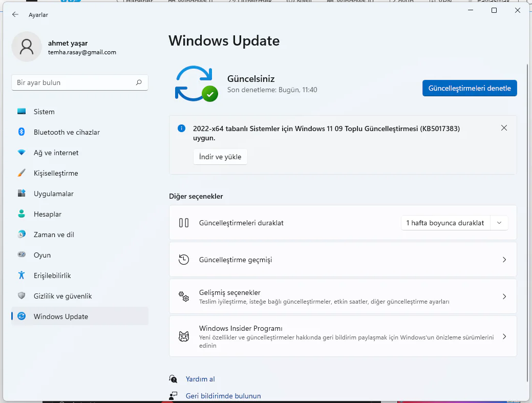
Task: Click the Gizlilik ve güvenlik shield icon
Action: (22, 296)
